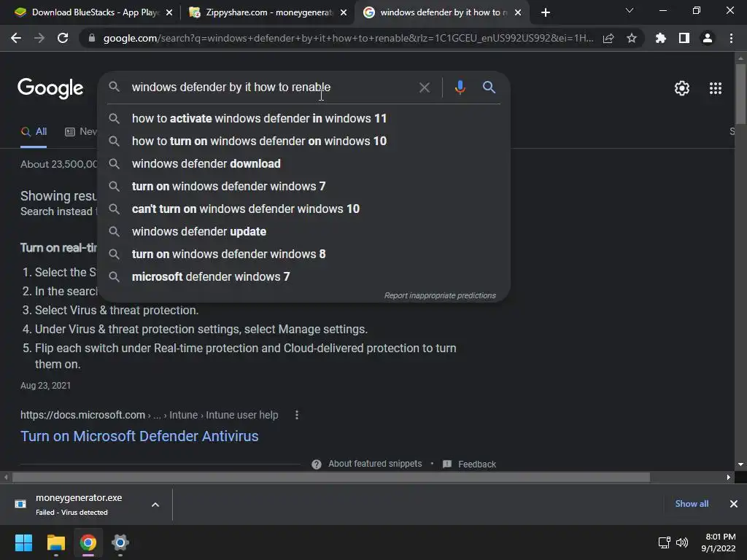The width and height of the screenshot is (747, 560).
Task: Click the address bar URL
Action: [x=348, y=38]
